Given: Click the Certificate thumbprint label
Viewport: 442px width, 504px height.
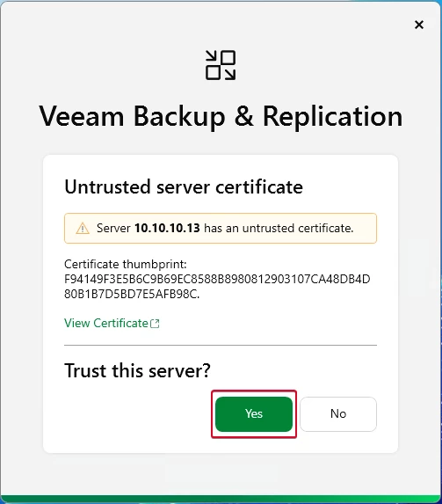Looking at the screenshot, I should (126, 264).
